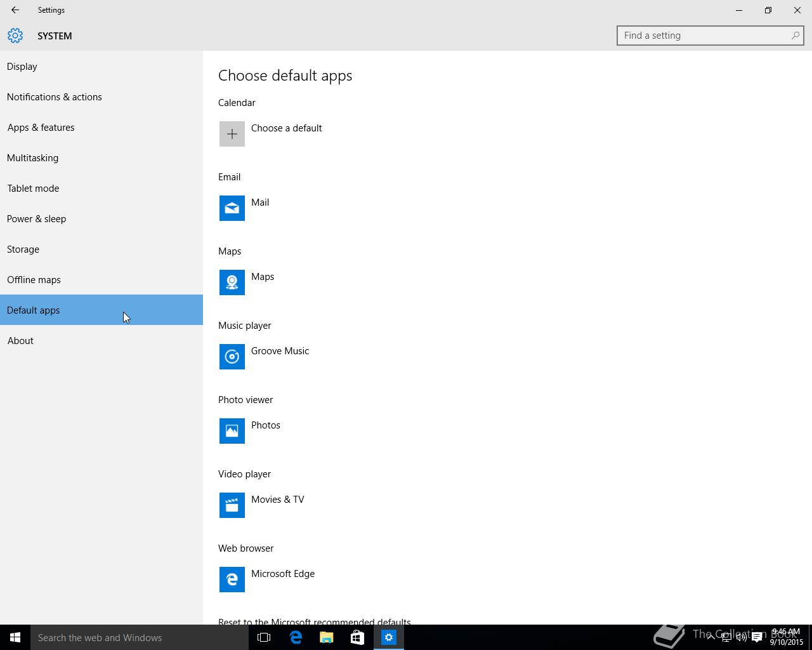This screenshot has height=650, width=812.
Task: Click the taskbar clock and date
Action: [x=787, y=637]
